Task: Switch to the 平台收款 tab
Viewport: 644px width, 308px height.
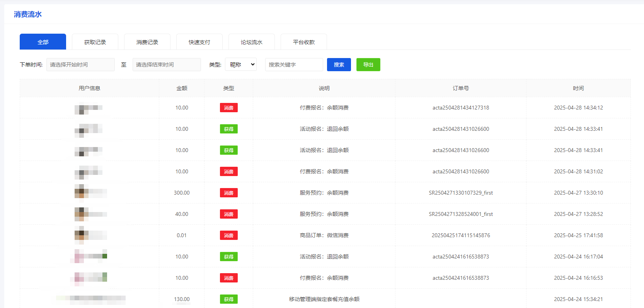Action: click(304, 42)
